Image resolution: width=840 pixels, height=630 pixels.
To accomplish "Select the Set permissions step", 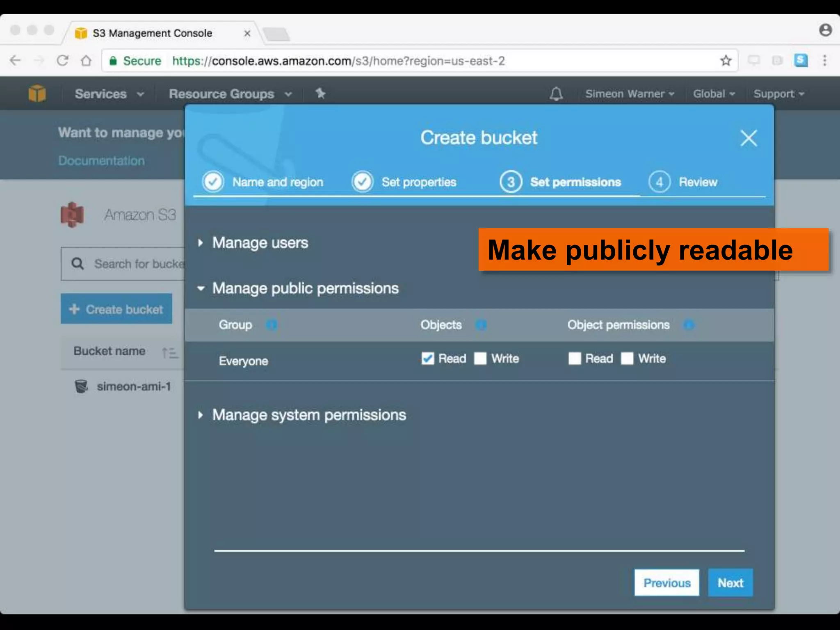I will click(x=561, y=182).
